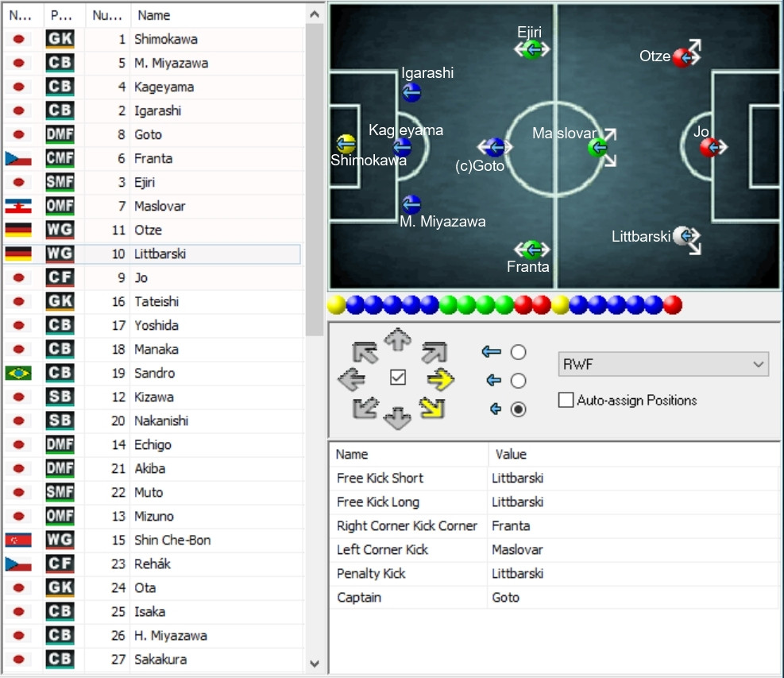Select the Left Corner Kick row

(x=554, y=549)
